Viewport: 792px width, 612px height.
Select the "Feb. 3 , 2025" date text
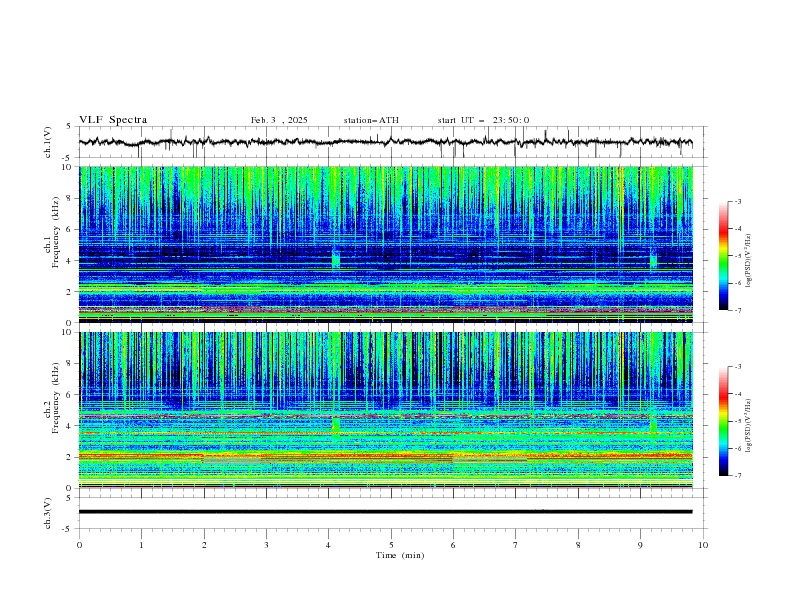[x=279, y=120]
